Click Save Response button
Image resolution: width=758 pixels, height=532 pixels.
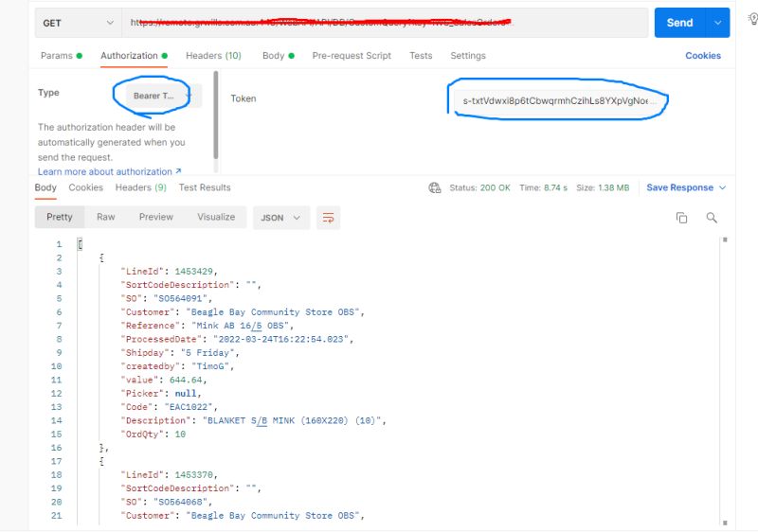[679, 187]
